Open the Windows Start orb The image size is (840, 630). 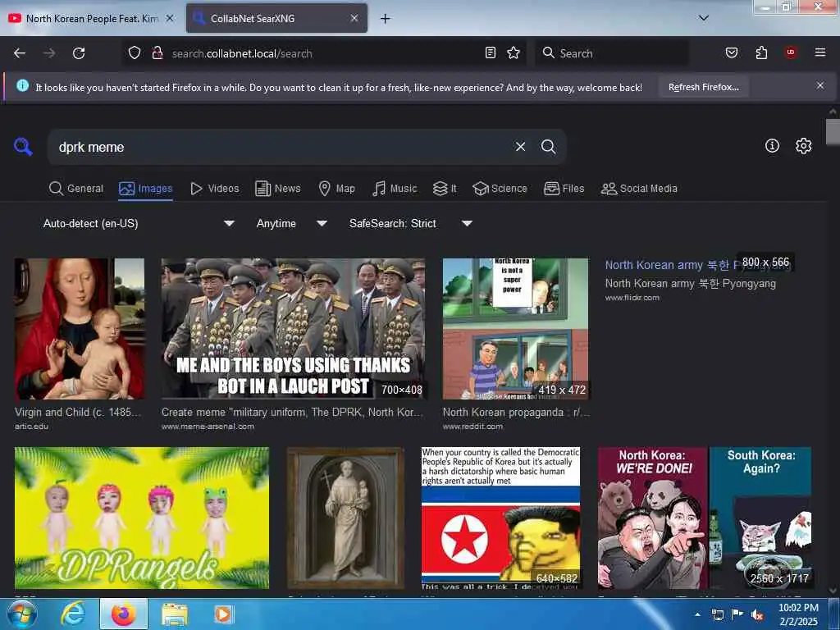point(22,614)
